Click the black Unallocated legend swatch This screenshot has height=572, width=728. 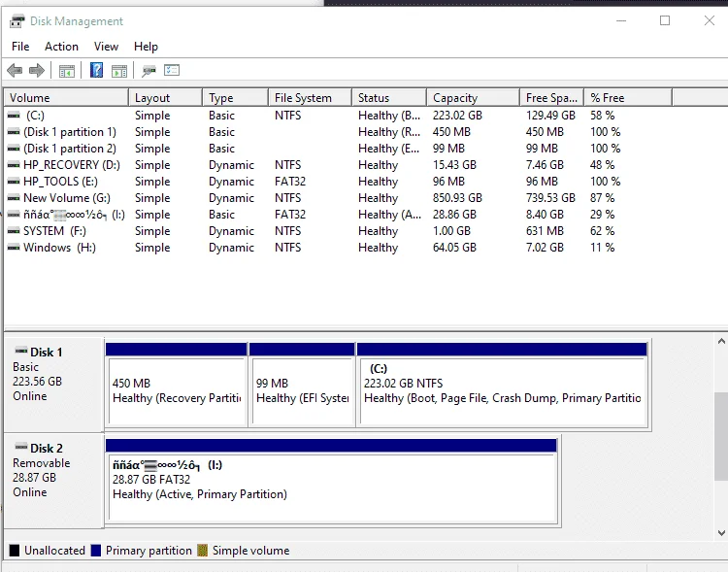pyautogui.click(x=15, y=551)
